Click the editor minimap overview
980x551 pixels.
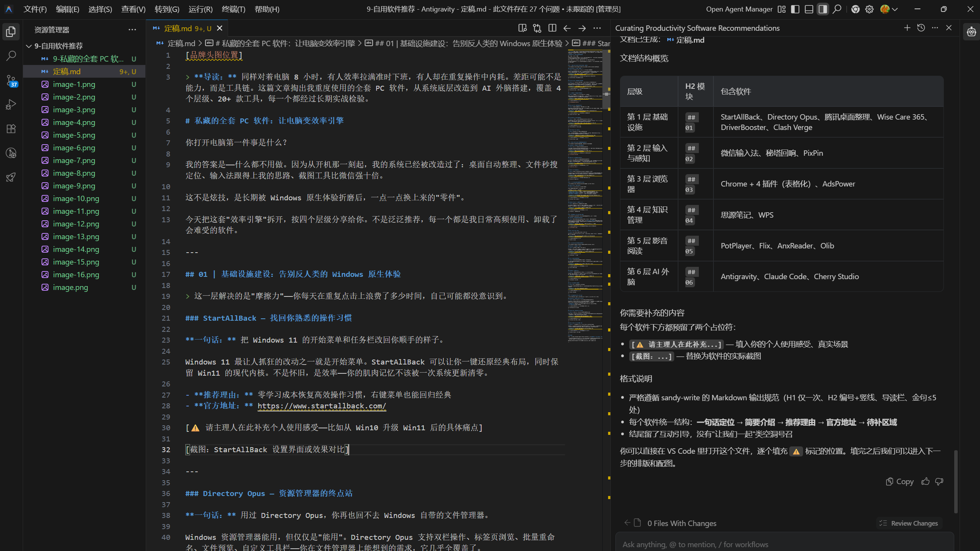click(x=585, y=196)
